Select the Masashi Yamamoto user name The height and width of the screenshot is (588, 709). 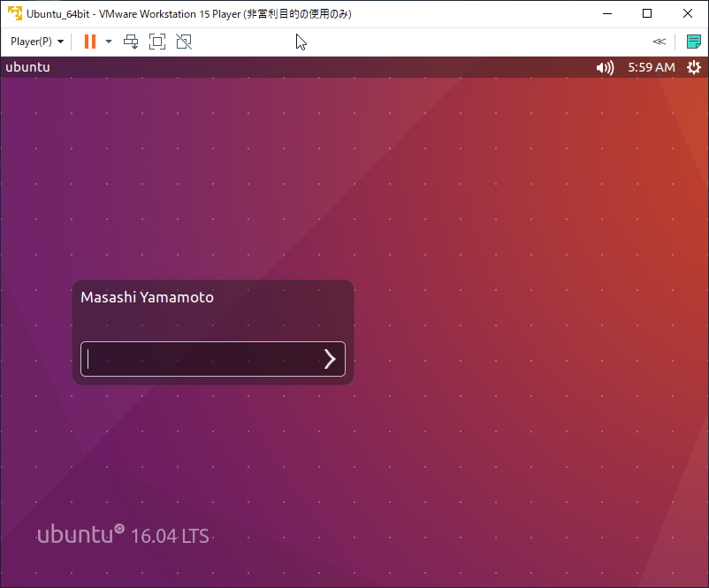pos(147,297)
